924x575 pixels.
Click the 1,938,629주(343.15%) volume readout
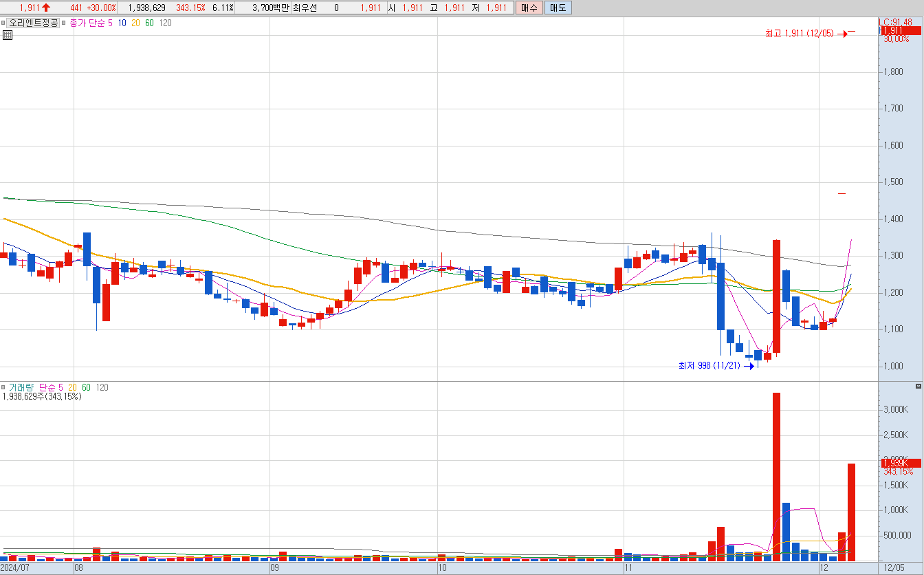click(42, 396)
